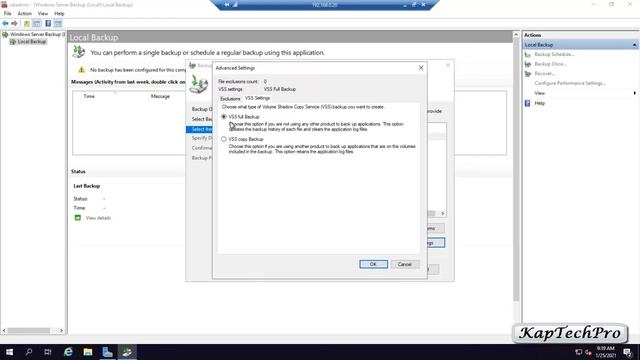The width and height of the screenshot is (640, 360).
Task: Open taskbar Search
Action: tap(29, 352)
